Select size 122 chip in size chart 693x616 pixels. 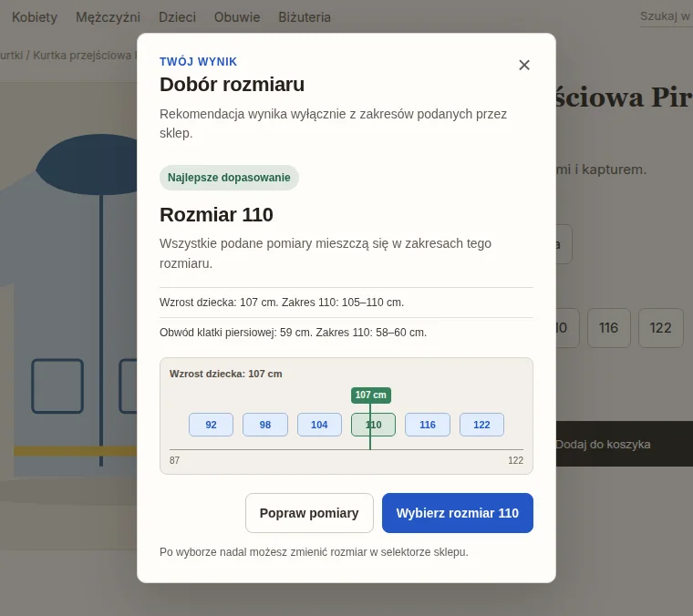(x=481, y=425)
